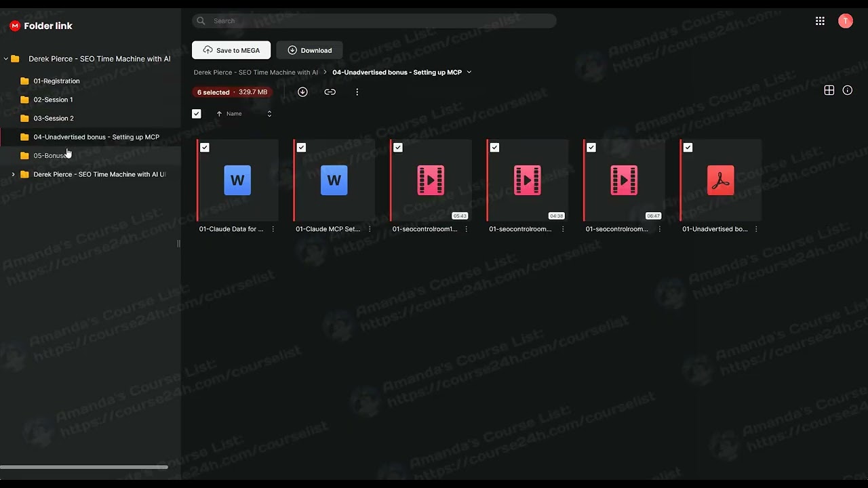Open options dots for 01-seocontrolroom1 video
This screenshot has height=488, width=868.
click(467, 229)
